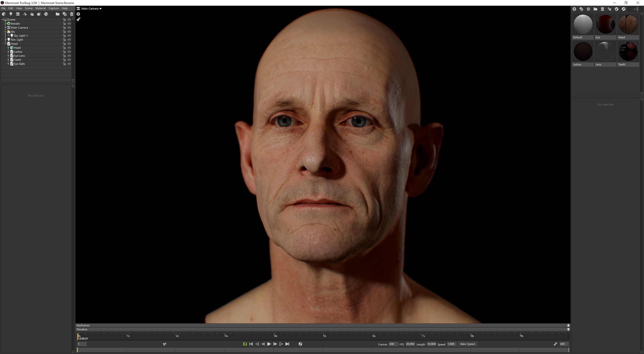Image resolution: width=644 pixels, height=354 pixels.
Task: Select the Eye material thumbnail
Action: click(x=606, y=24)
